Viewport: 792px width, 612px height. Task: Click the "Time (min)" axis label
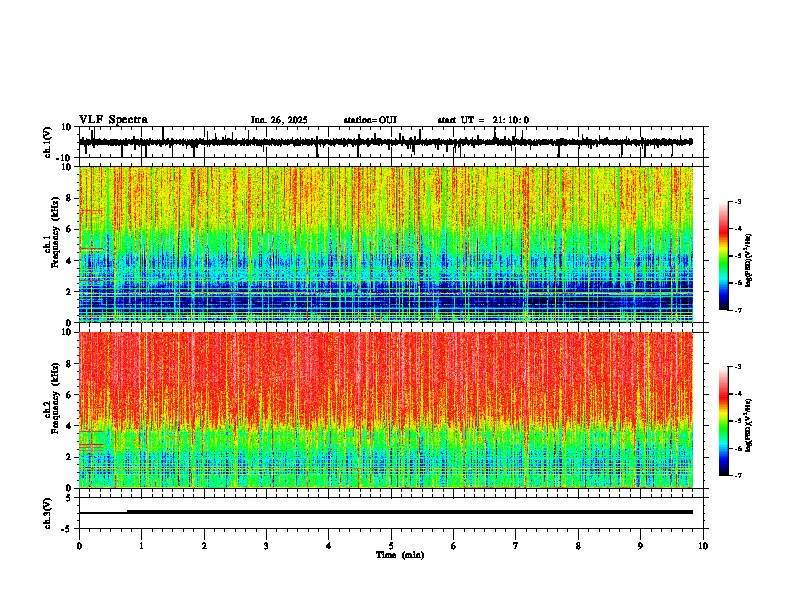400,555
